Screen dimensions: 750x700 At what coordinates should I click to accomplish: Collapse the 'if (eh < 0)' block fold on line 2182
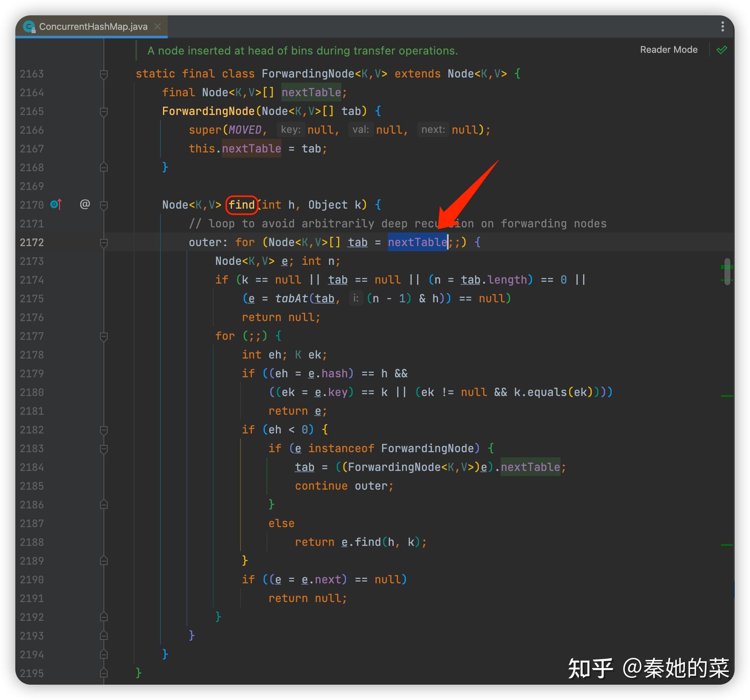[103, 430]
